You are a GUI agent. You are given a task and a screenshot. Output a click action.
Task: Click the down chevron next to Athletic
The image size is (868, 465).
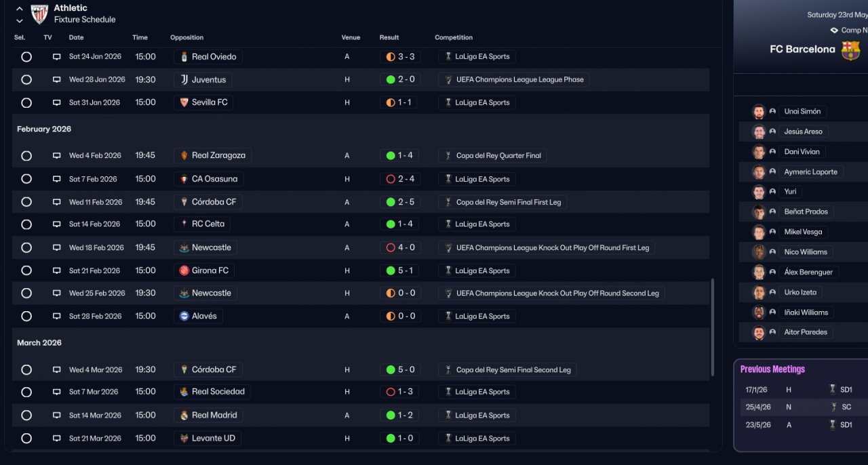pos(19,21)
